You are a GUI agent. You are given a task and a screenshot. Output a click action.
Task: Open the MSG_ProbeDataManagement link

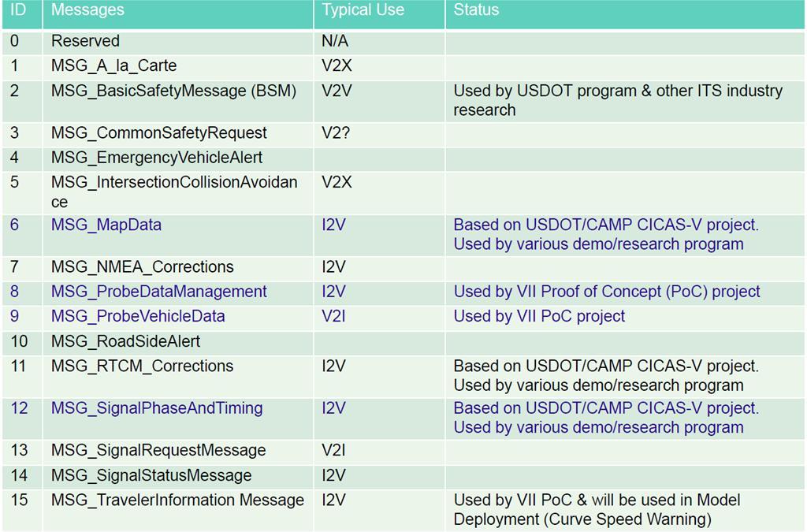coord(159,292)
